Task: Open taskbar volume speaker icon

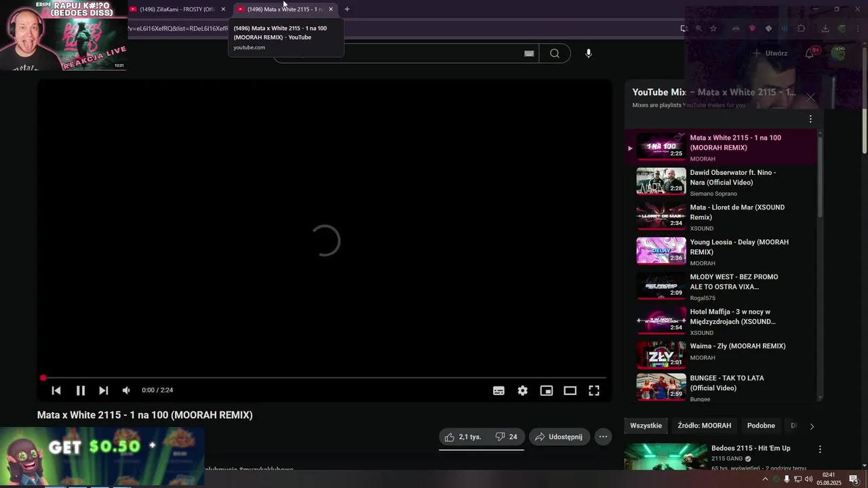Action: coord(808,479)
